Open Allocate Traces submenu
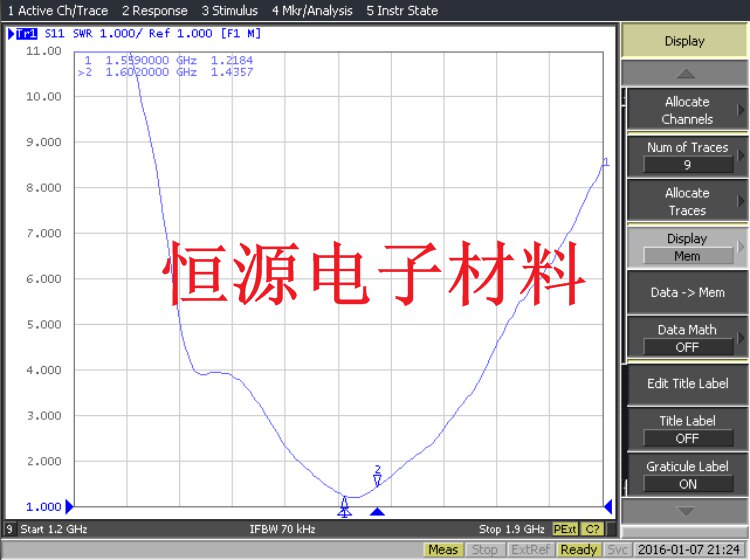The height and width of the screenshot is (560, 750). [x=687, y=201]
